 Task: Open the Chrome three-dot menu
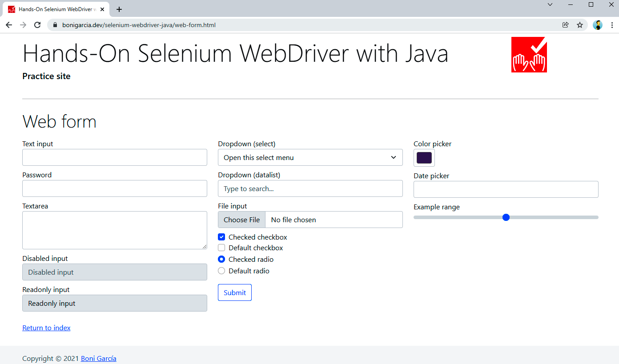[x=612, y=25]
